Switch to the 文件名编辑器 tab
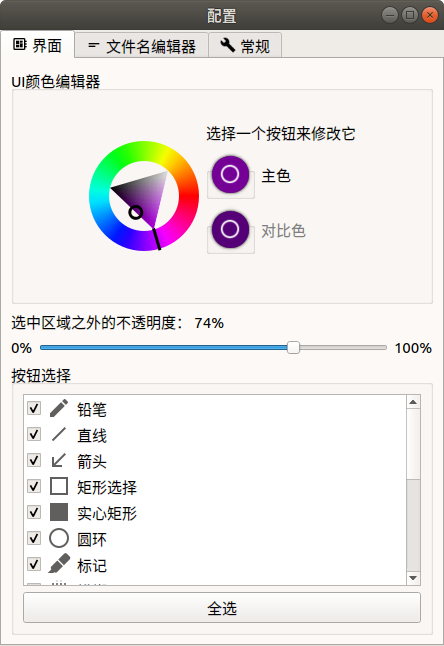Viewport: 444px width, 646px height. tap(142, 46)
